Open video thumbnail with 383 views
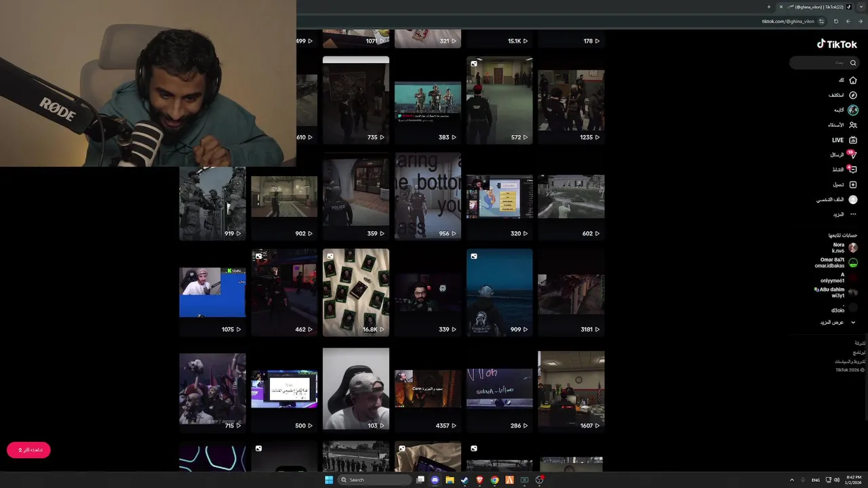Screen dimensions: 868x488 click(x=428, y=100)
